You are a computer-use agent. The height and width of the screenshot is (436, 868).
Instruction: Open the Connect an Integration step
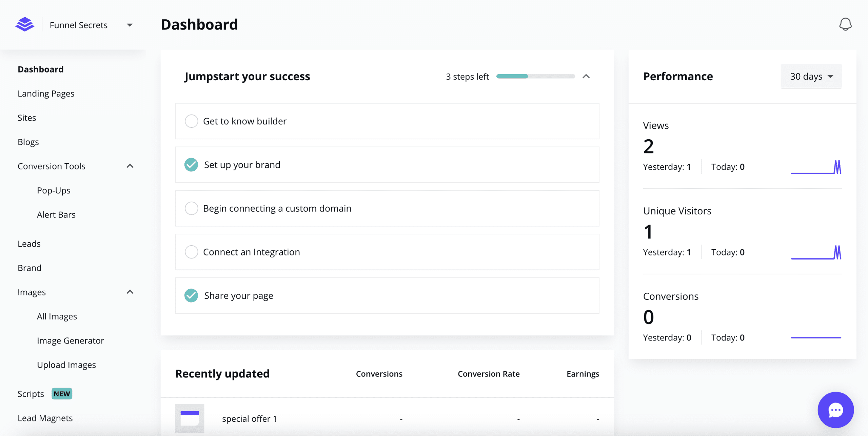tap(387, 252)
